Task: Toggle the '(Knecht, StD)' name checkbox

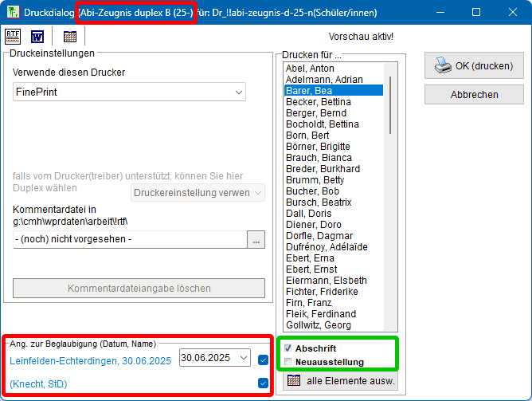Action: [263, 383]
